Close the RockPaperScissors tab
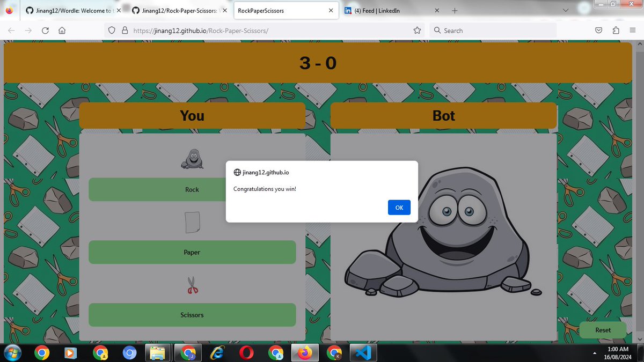The width and height of the screenshot is (644, 362). 331,10
